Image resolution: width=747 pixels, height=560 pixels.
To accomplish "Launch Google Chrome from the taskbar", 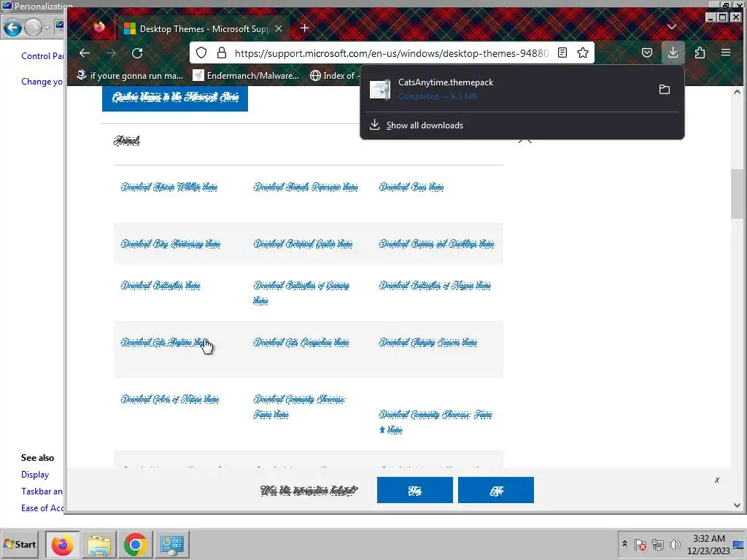I will (135, 544).
